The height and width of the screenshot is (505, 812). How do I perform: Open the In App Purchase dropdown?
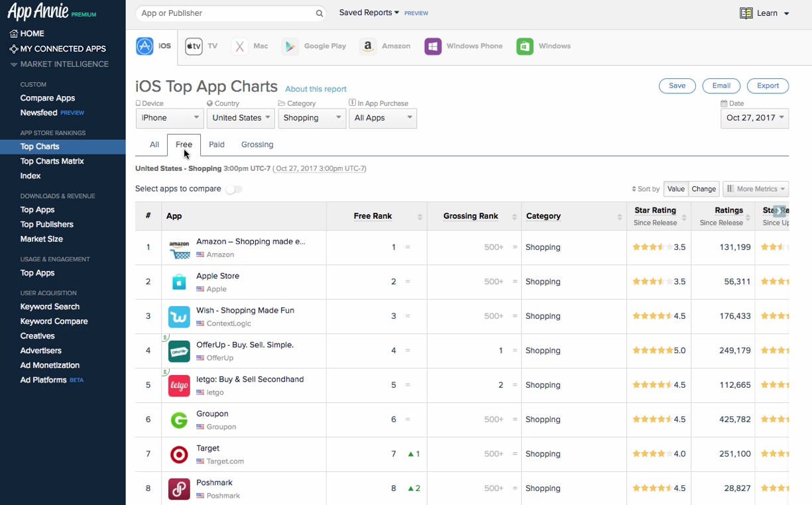(383, 118)
